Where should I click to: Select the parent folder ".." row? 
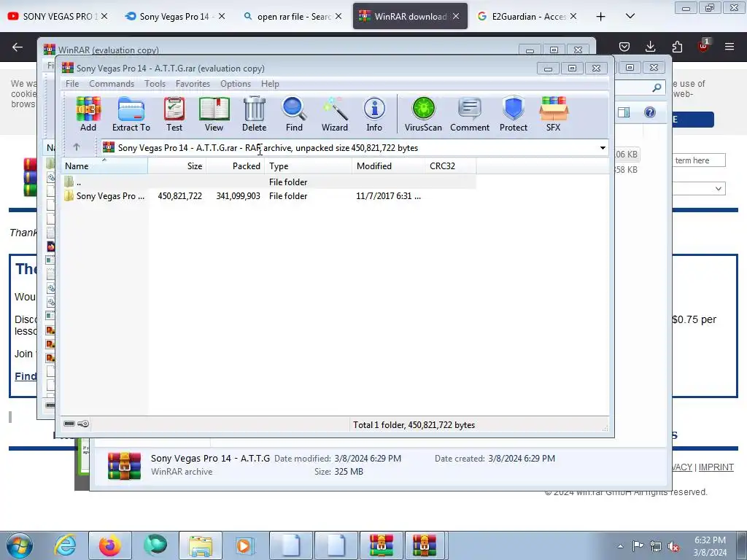tap(269, 182)
